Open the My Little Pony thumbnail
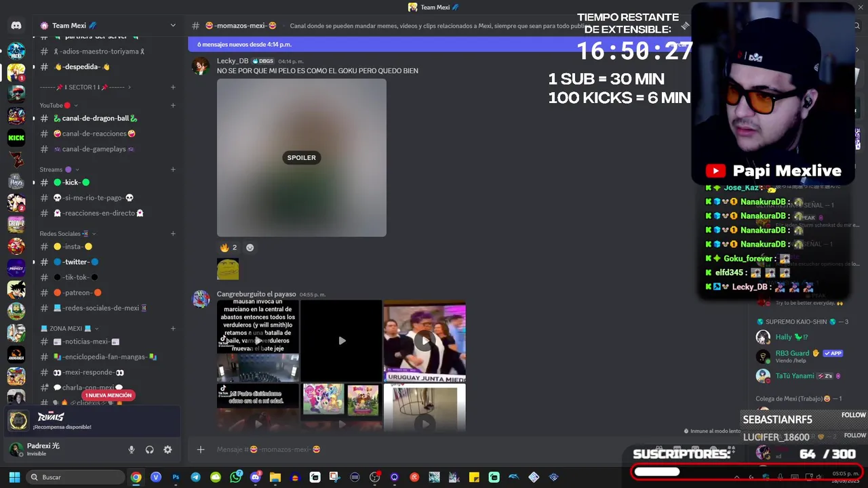Viewport: 868px width, 488px height. [x=342, y=407]
